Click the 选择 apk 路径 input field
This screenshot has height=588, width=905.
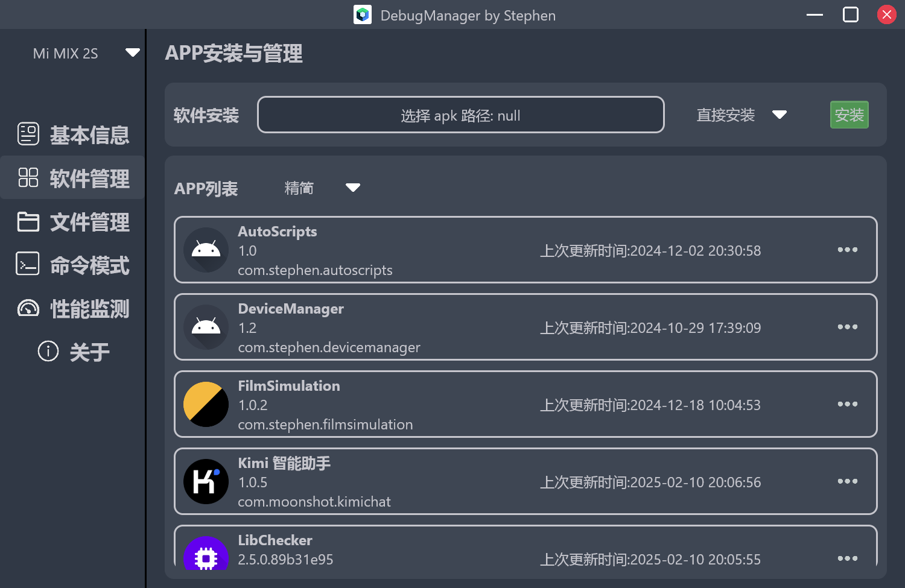(460, 115)
